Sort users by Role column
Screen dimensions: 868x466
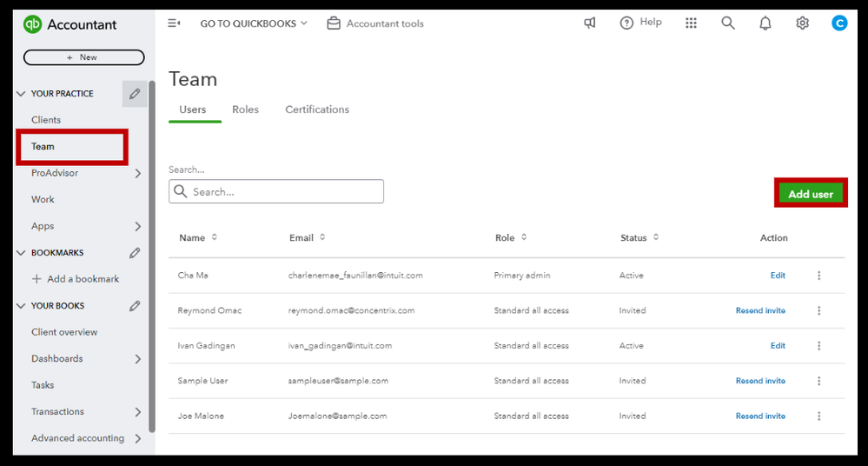click(x=524, y=237)
